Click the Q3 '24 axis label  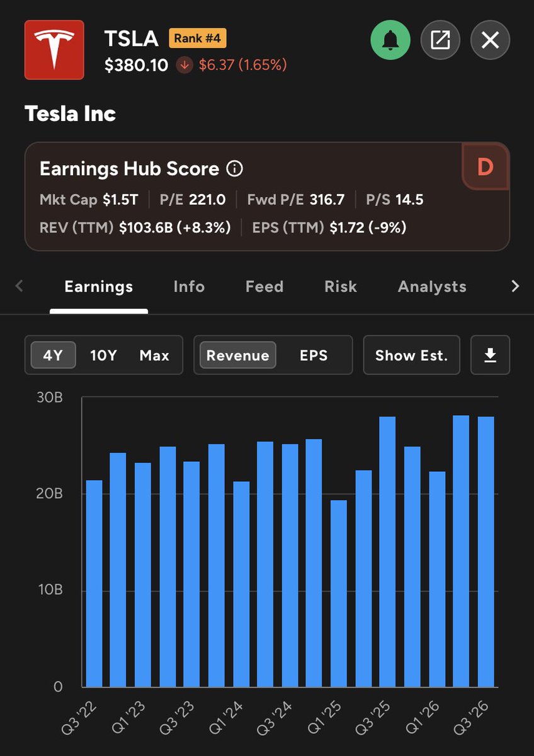[275, 718]
